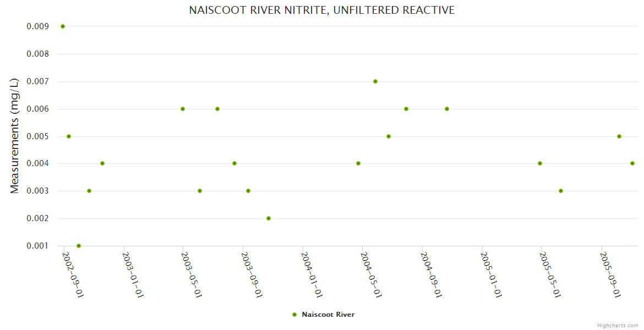Select the 0.003 point after 2005-05-01
Image resolution: width=644 pixels, height=330 pixels.
tap(561, 191)
